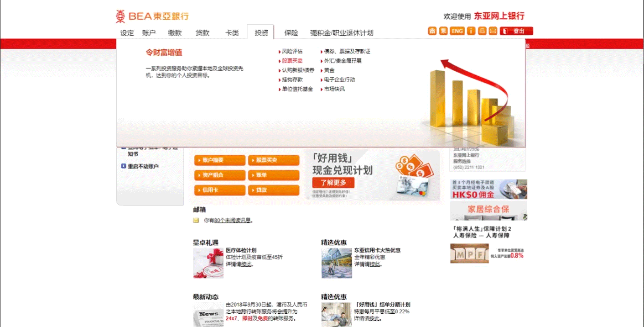Click the 令财富增值 heading in dropdown
Screen dimensions: 644x327
click(x=164, y=53)
